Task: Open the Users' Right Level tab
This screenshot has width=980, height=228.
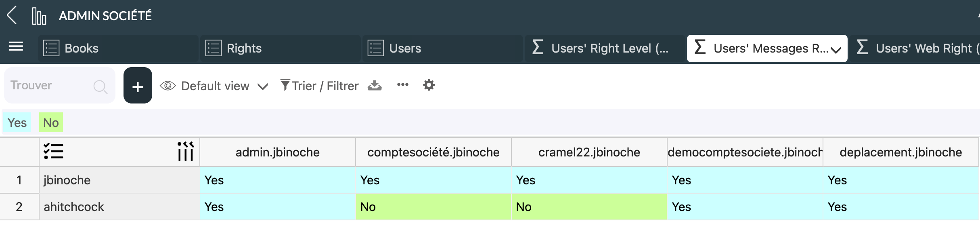Action: pyautogui.click(x=605, y=49)
